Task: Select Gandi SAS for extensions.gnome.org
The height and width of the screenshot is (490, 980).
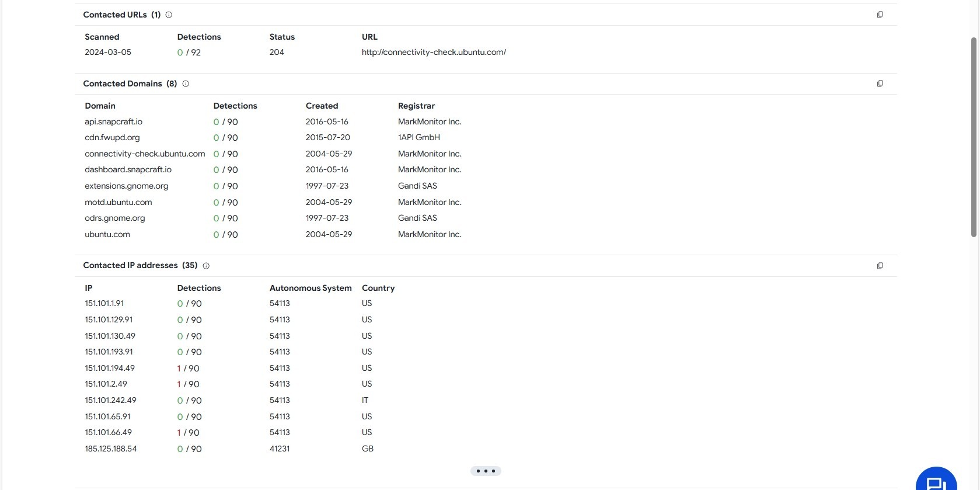Action: pyautogui.click(x=417, y=186)
